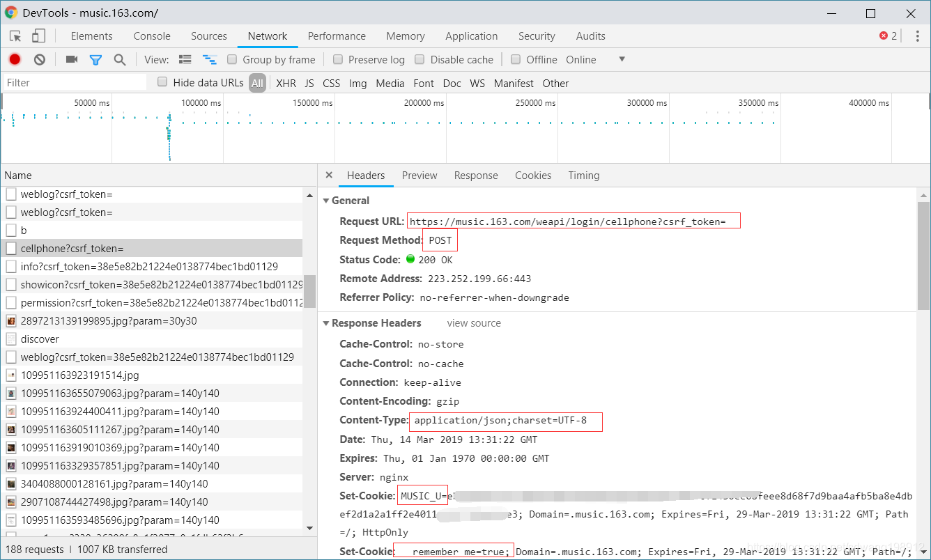Clear the network log

tap(40, 60)
